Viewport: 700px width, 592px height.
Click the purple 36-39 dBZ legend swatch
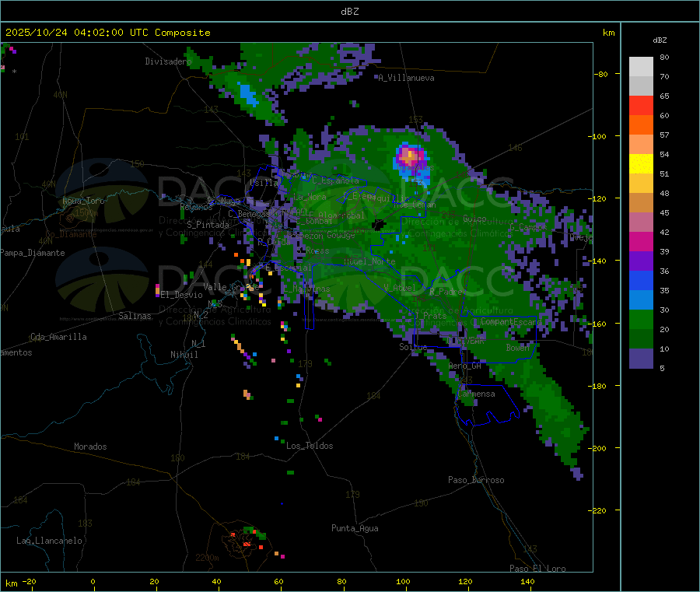[641, 261]
